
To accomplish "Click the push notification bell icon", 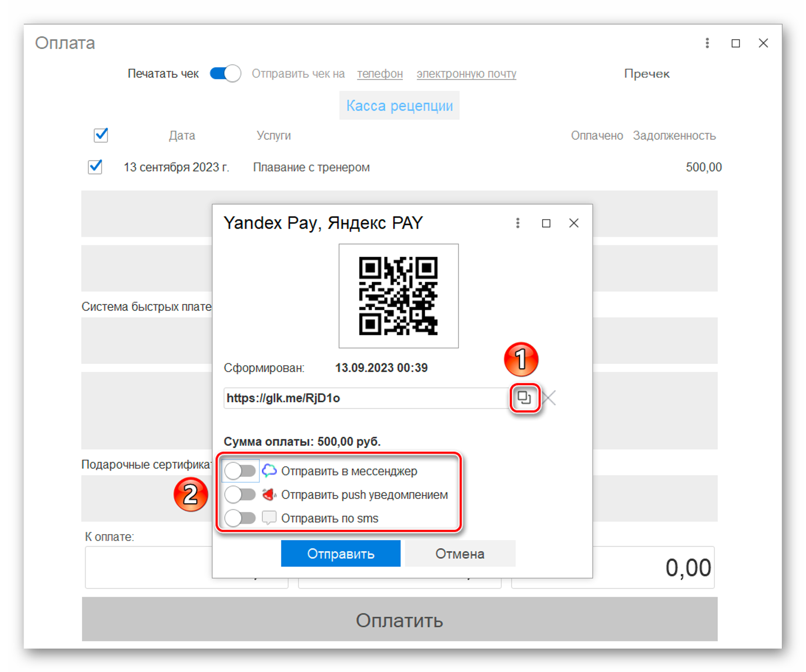I will pyautogui.click(x=269, y=494).
